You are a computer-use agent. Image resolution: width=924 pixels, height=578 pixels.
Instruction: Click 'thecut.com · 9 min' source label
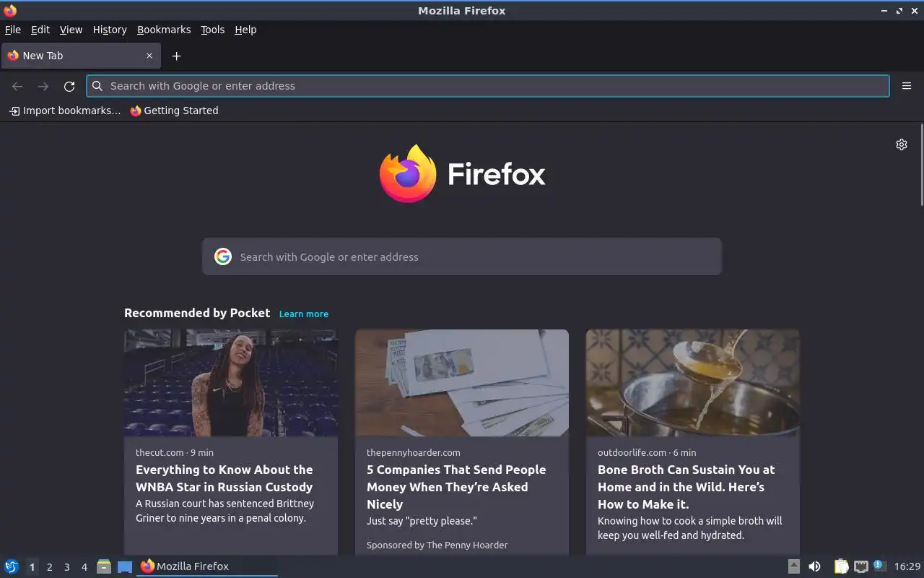175,452
